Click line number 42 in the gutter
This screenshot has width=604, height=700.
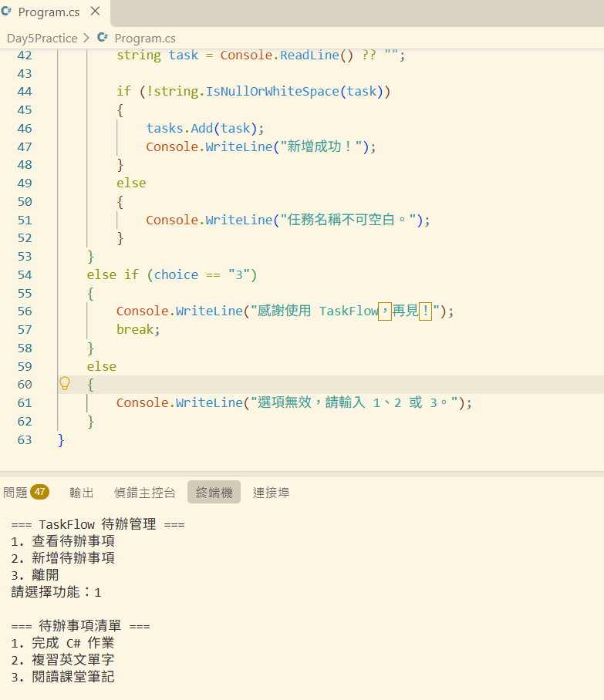[x=25, y=56]
